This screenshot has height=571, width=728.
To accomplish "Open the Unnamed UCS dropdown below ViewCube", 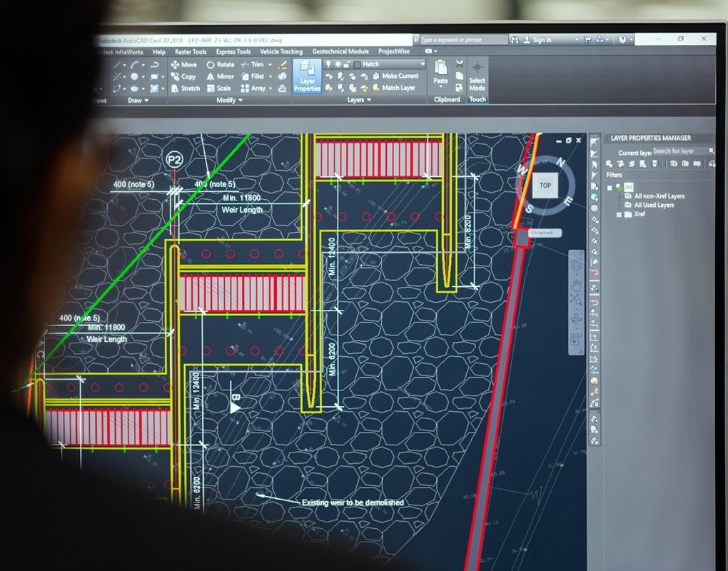I will point(545,233).
